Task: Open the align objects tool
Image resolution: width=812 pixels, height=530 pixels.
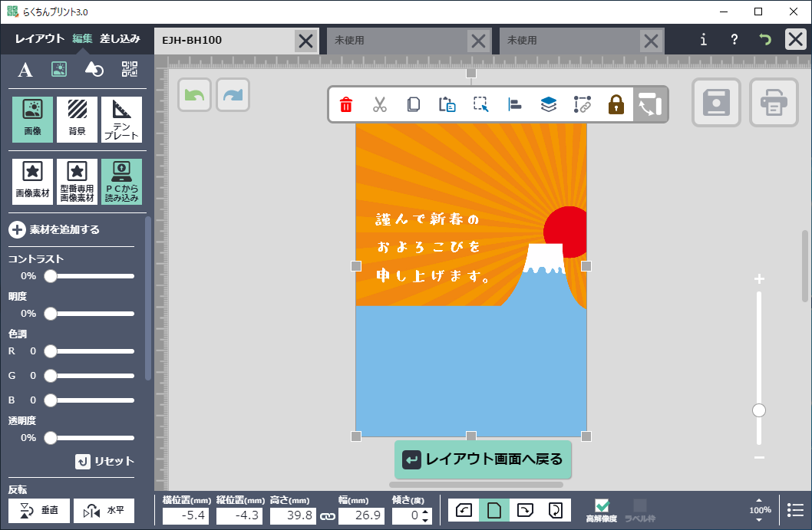Action: [514, 104]
